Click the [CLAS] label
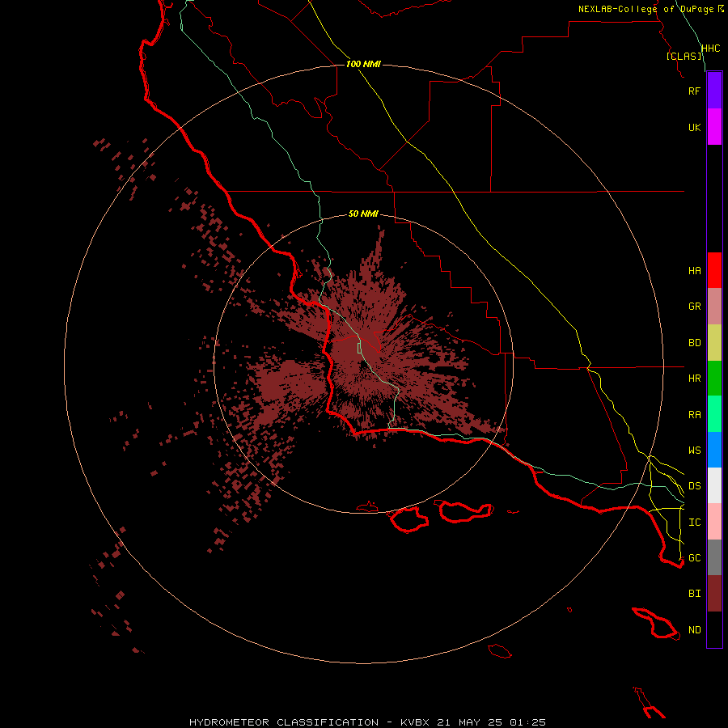Screen dimensions: 728x728 click(x=684, y=56)
